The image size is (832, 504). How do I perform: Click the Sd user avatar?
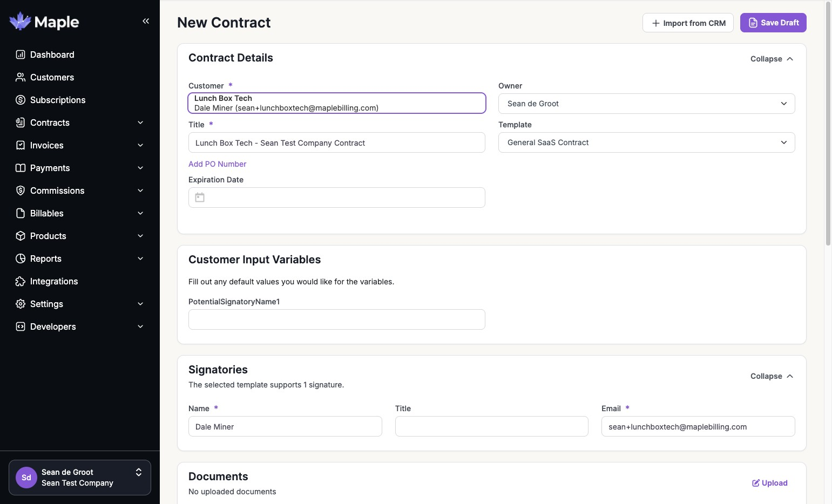(26, 478)
